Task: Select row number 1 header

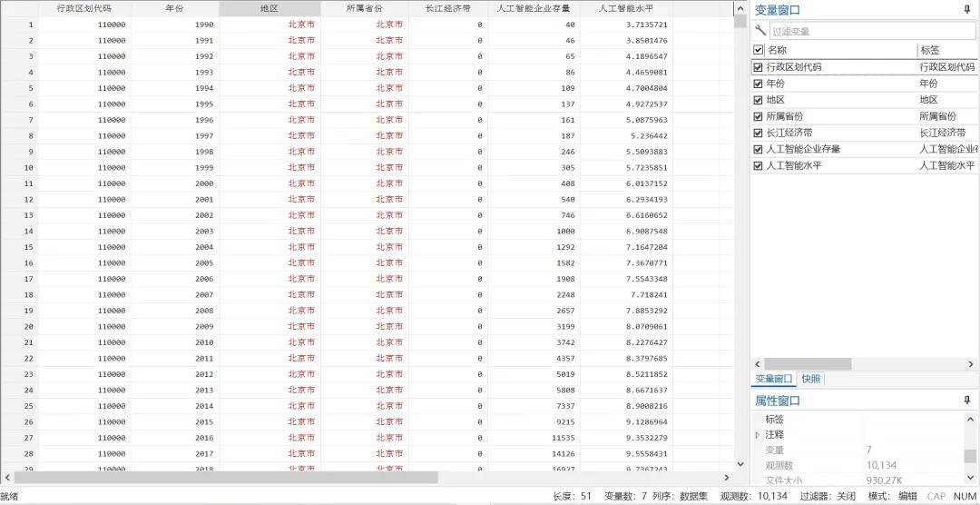Action: click(19, 25)
